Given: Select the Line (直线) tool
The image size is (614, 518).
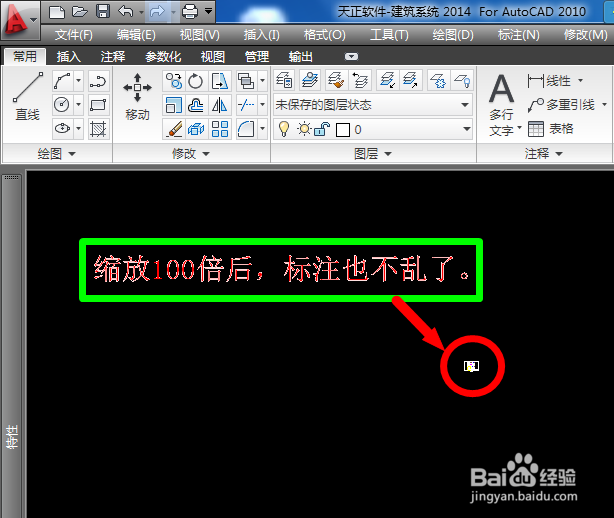Looking at the screenshot, I should 27,98.
